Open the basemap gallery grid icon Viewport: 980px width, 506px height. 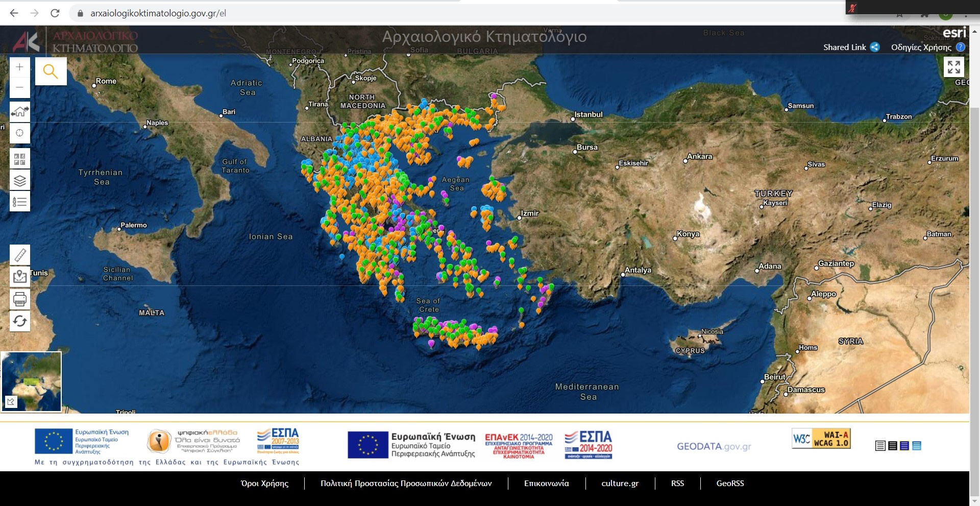[20, 159]
